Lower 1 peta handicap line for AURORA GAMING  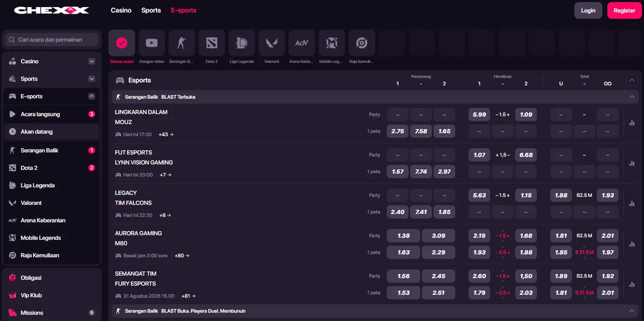click(503, 258)
